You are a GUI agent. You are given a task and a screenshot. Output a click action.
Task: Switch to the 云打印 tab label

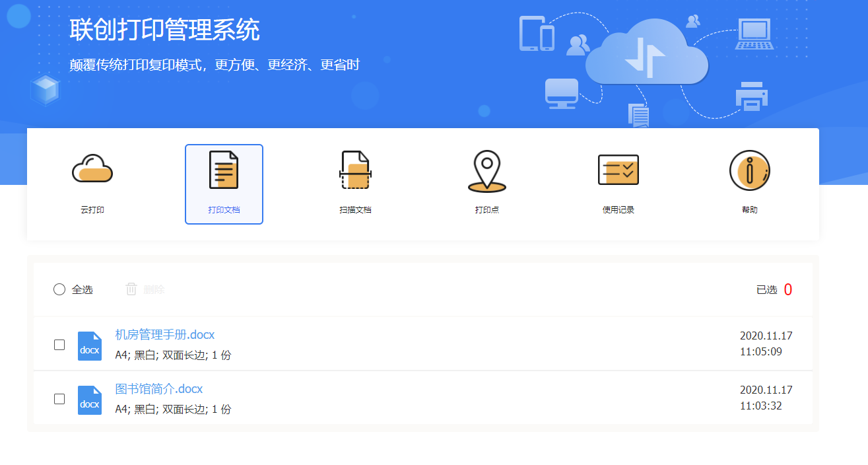coord(92,210)
